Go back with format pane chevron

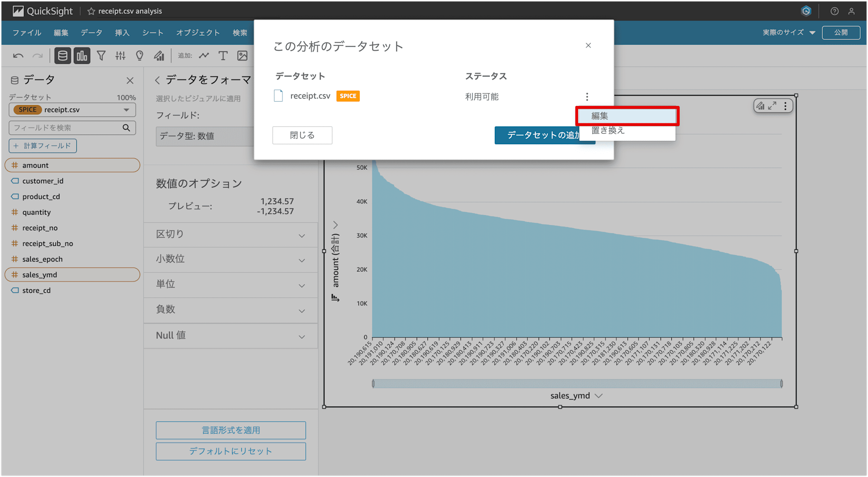158,80
